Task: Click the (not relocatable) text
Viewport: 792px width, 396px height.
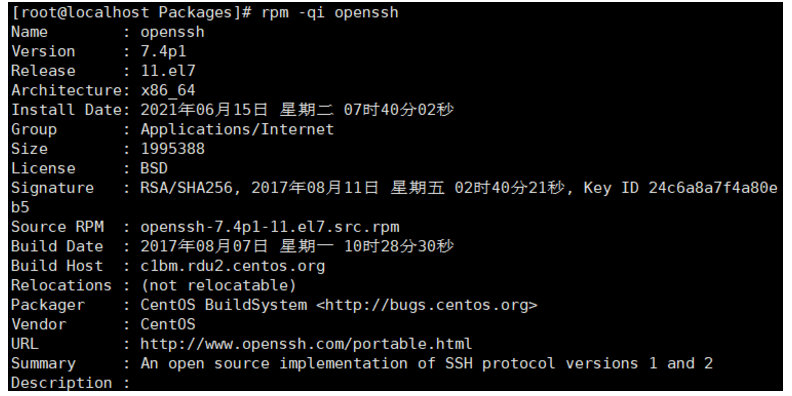Action: pyautogui.click(x=218, y=285)
